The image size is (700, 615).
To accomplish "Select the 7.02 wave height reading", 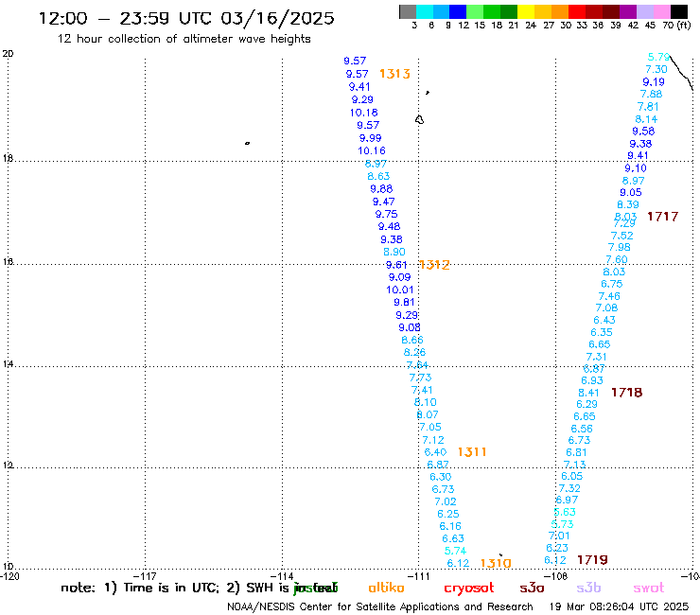I will click(446, 501).
